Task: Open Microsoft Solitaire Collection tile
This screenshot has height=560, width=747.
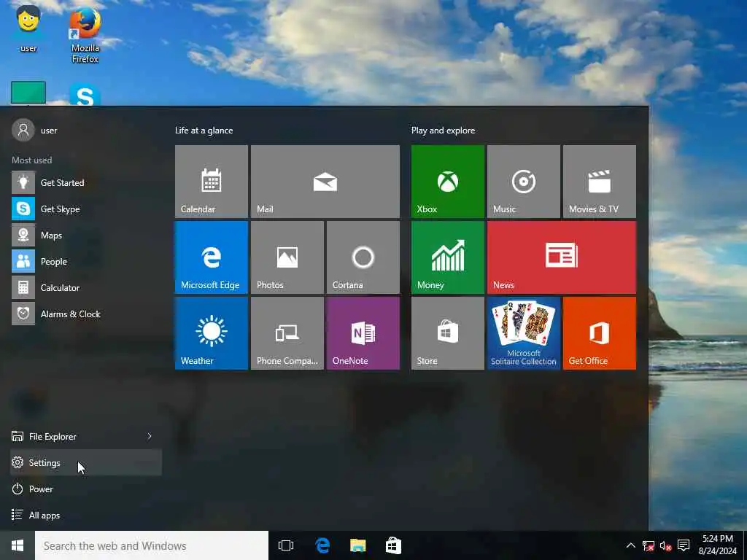Action: [523, 333]
